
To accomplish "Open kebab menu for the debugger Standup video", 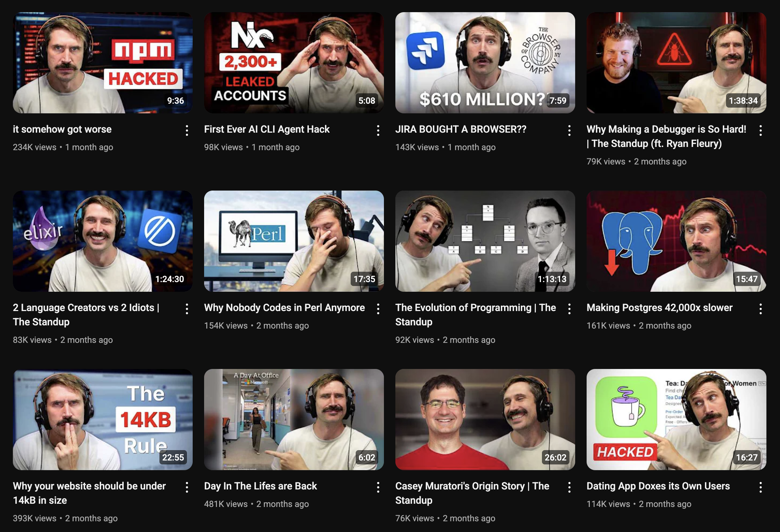I will click(760, 130).
